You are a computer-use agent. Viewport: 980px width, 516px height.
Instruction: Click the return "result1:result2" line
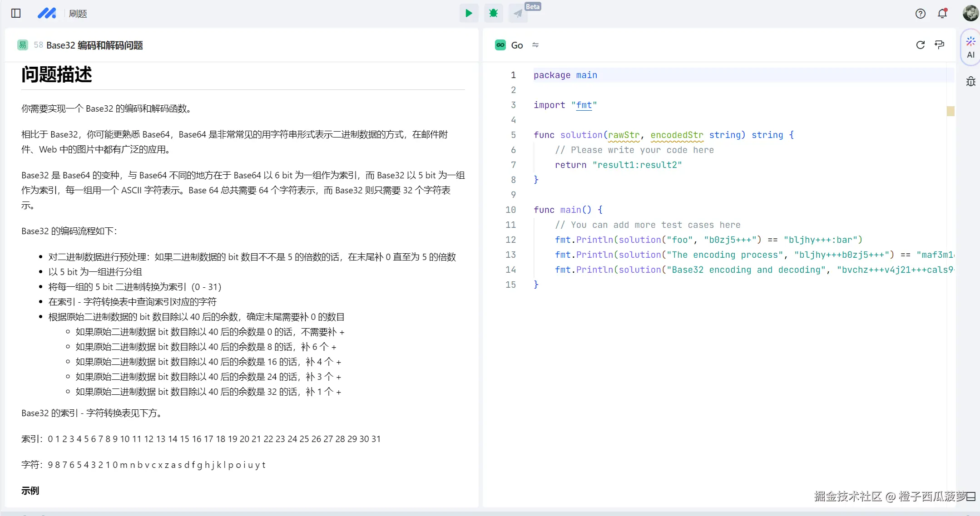[618, 165]
